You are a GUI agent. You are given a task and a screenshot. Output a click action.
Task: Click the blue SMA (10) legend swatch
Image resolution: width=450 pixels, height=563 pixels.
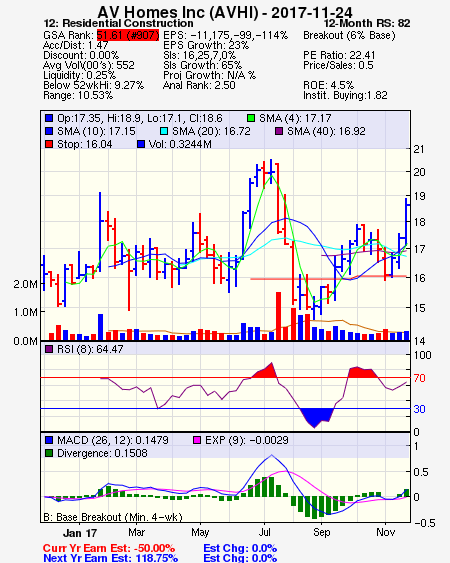coord(49,131)
